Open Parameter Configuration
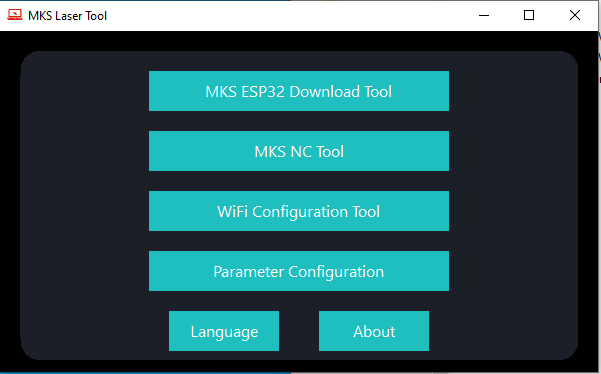 pos(299,271)
